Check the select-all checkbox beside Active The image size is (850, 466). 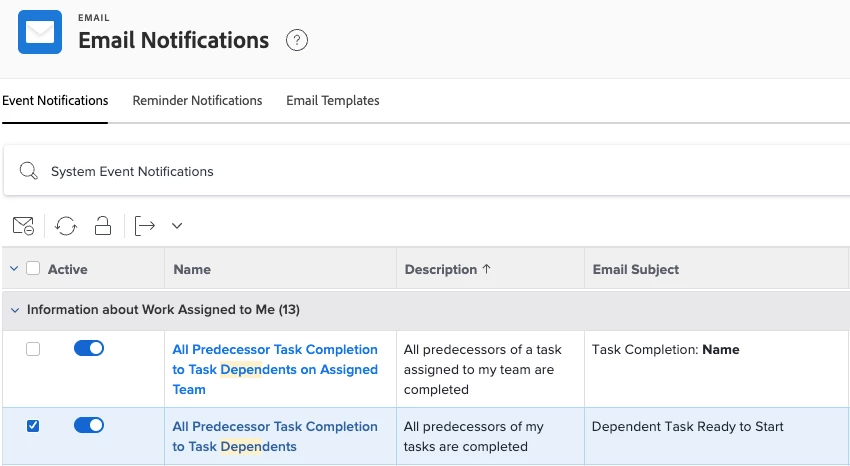[x=33, y=269]
